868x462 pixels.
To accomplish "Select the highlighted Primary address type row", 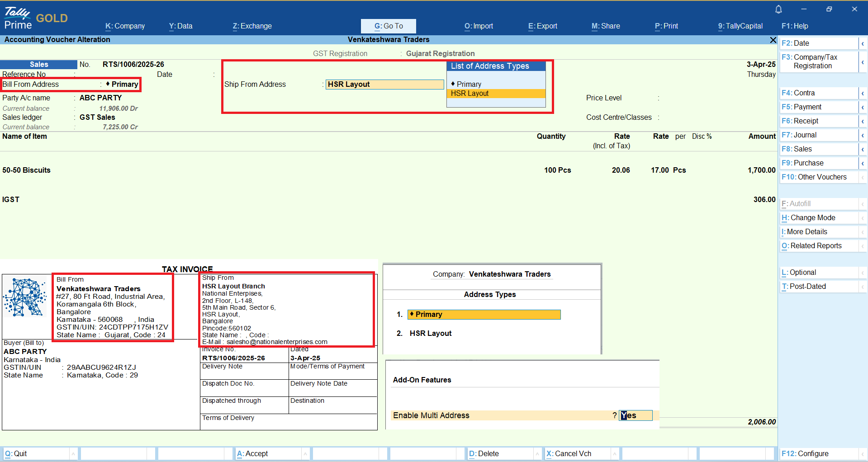I will point(484,315).
